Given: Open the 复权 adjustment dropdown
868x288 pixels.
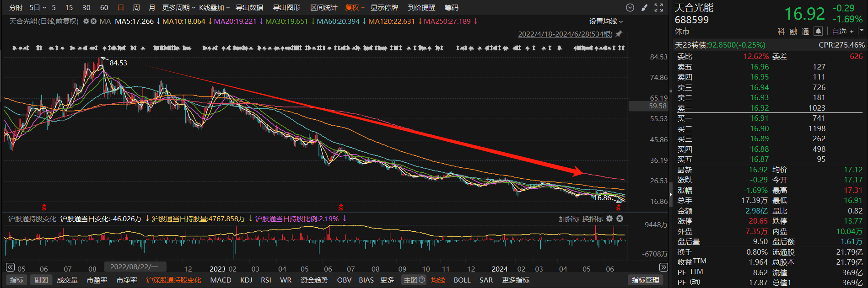Looking at the screenshot, I should tap(355, 8).
